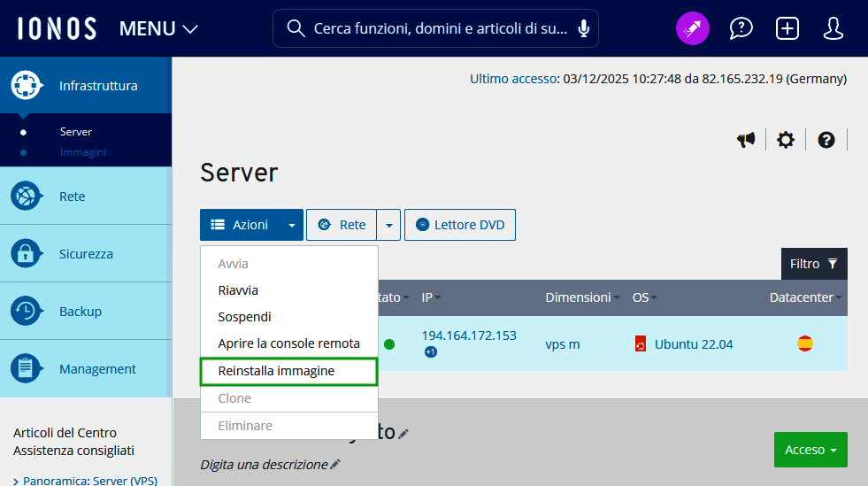Sort by IP column header
This screenshot has width=868, height=486.
(431, 297)
